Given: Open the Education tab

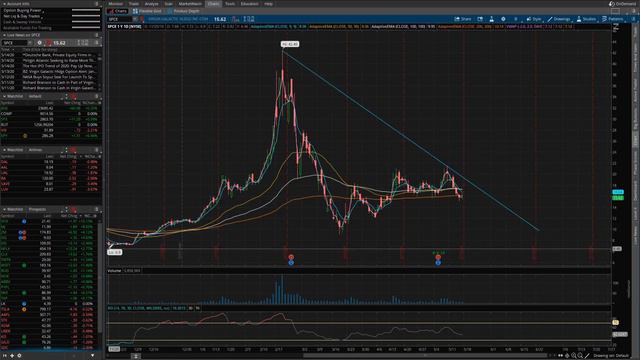Looking at the screenshot, I should coord(249,4).
